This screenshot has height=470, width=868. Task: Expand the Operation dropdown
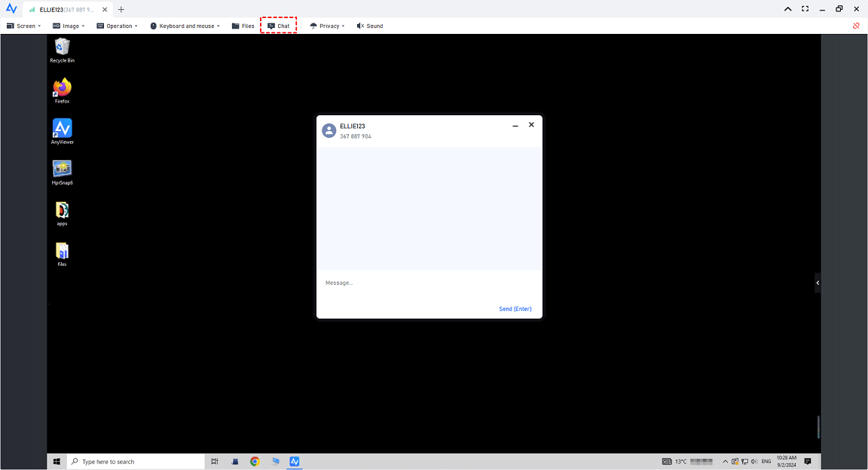[x=117, y=26]
